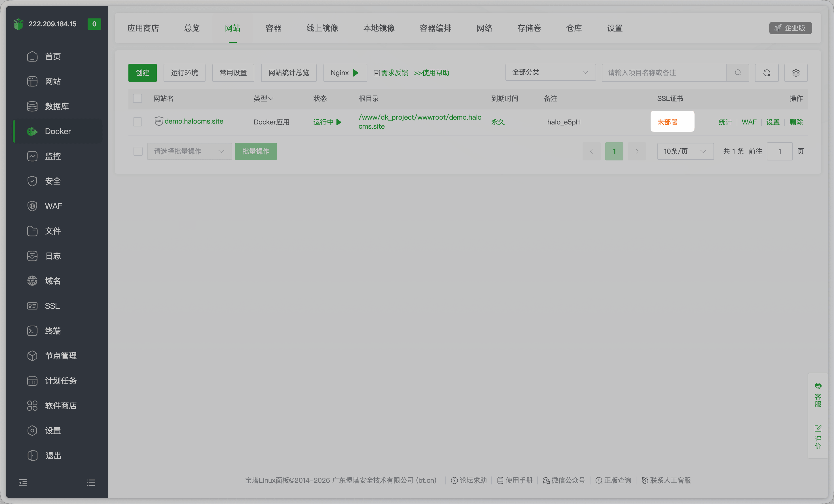This screenshot has width=834, height=504.
Task: Click the page number input field
Action: pos(780,151)
